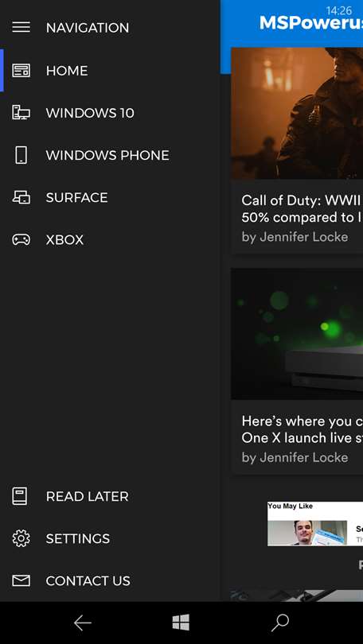Image resolution: width=363 pixels, height=644 pixels.
Task: Open the WINDOWS PHONE section
Action: click(x=107, y=155)
